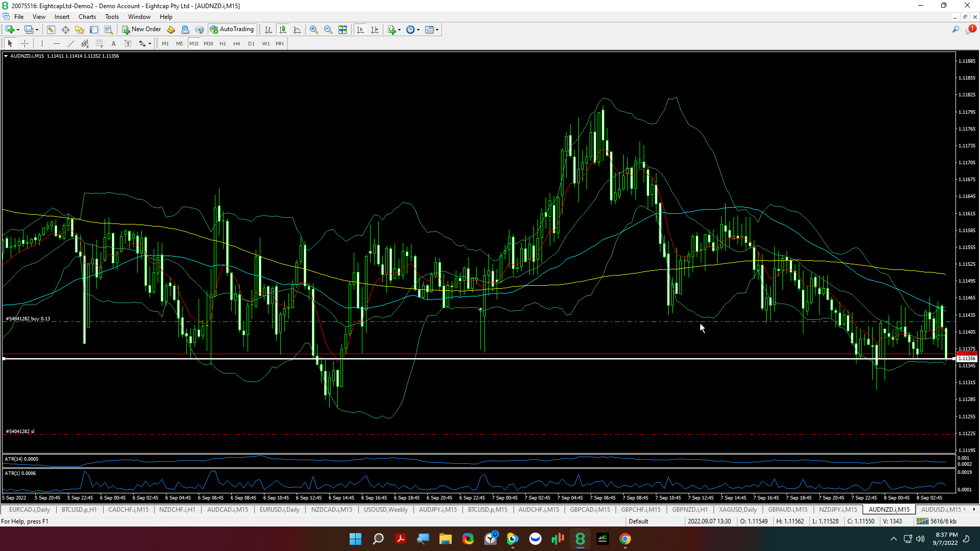Select the trendline drawing tool
Image resolution: width=980 pixels, height=551 pixels.
(70, 44)
